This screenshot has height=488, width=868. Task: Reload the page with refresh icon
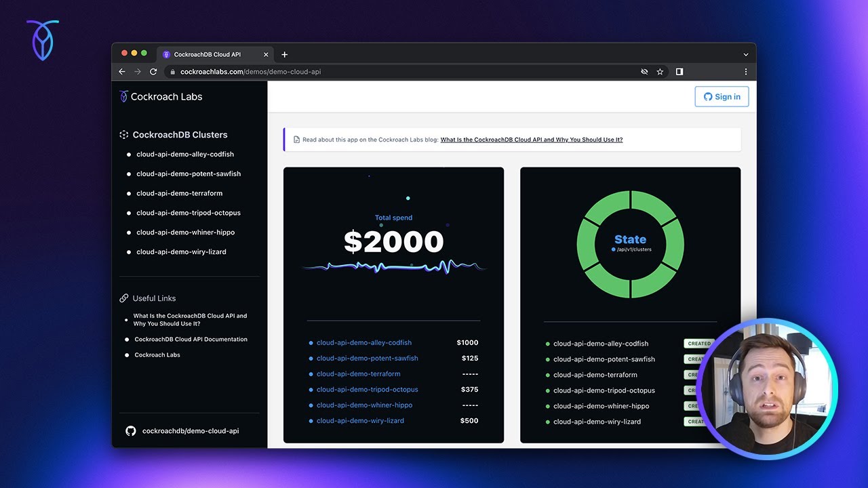coord(154,72)
